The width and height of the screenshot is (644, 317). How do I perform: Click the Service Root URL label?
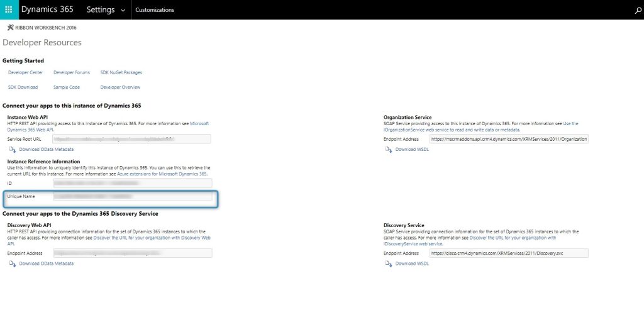(x=25, y=139)
